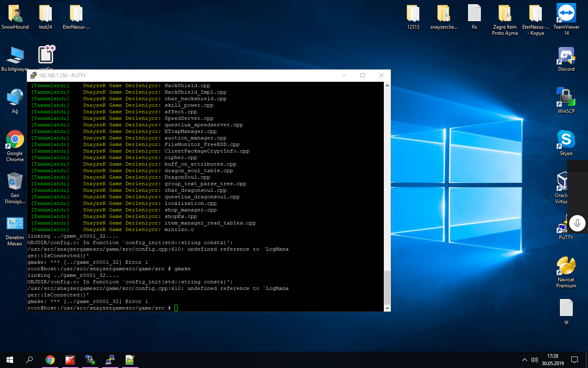Viewport: 588px width, 368px height.
Task: Select the WinSCP desktop shortcut
Action: pyautogui.click(x=566, y=101)
